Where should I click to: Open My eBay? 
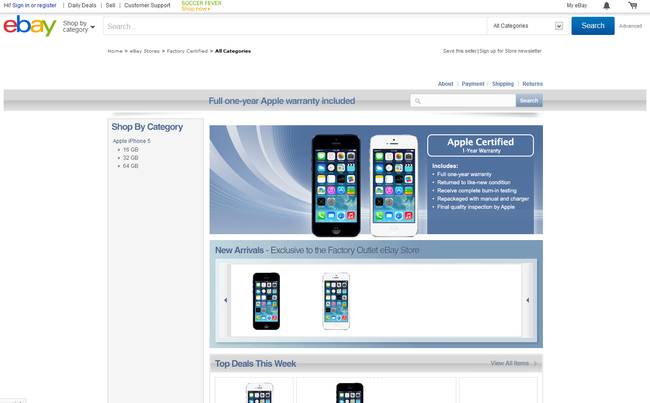pos(577,5)
